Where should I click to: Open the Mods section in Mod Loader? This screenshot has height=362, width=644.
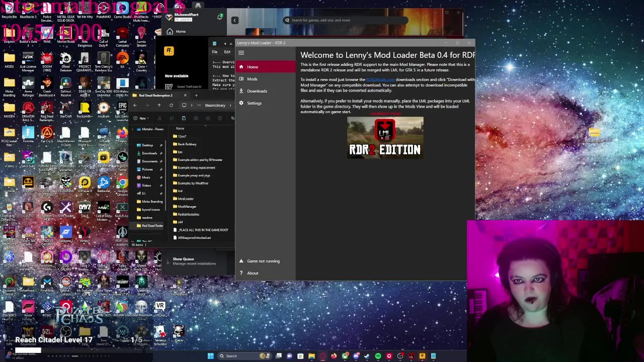click(266, 79)
